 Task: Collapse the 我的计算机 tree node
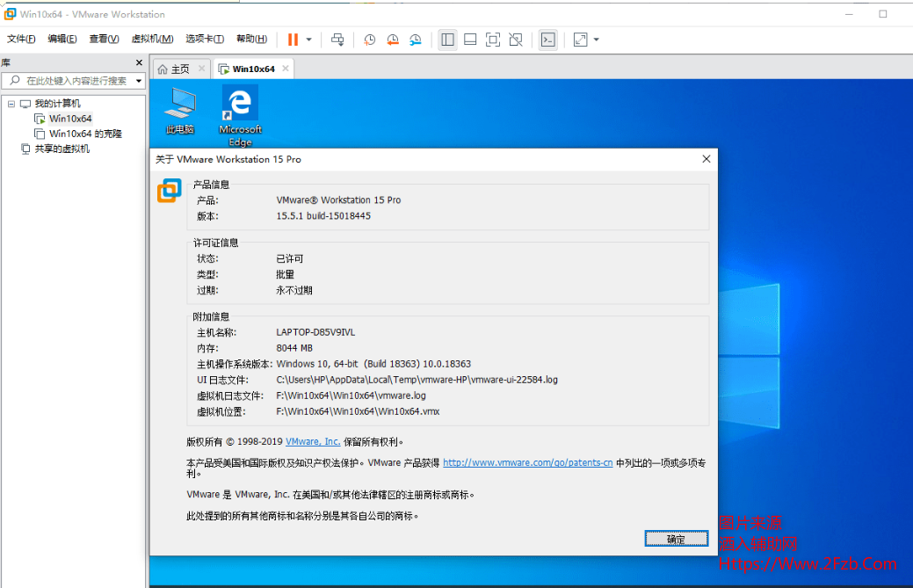point(11,104)
